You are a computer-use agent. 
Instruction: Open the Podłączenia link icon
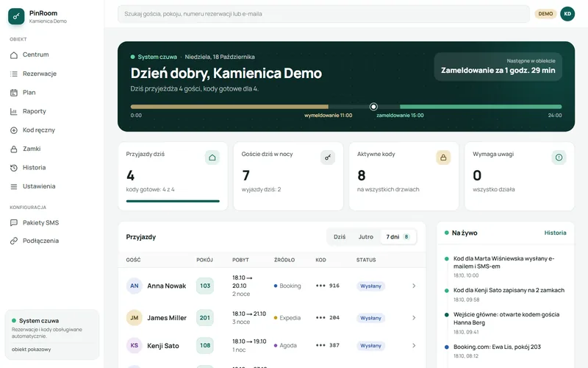14,241
